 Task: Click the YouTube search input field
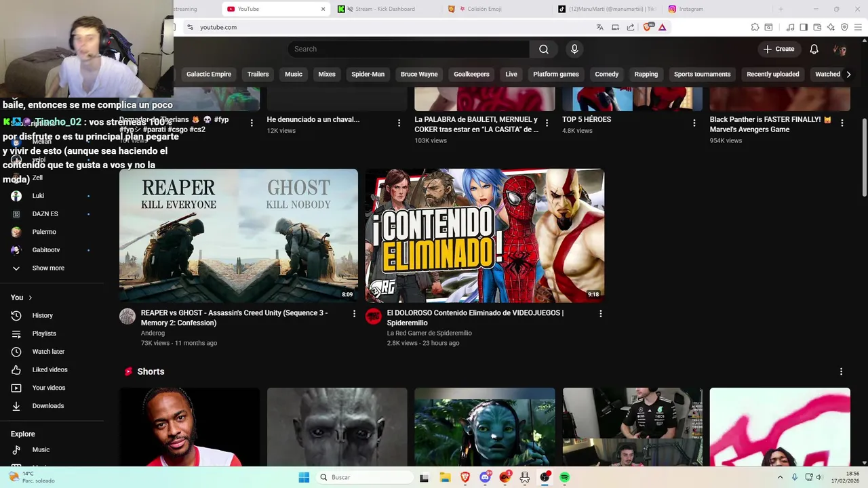[x=408, y=49]
